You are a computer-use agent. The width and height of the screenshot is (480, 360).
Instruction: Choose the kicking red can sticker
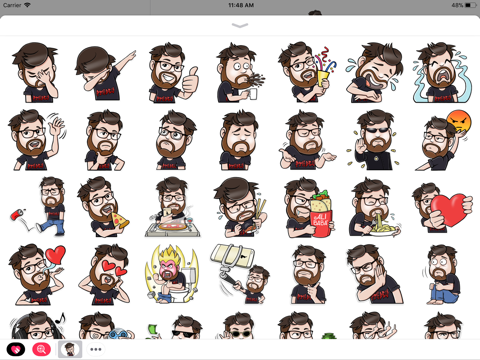38,207
